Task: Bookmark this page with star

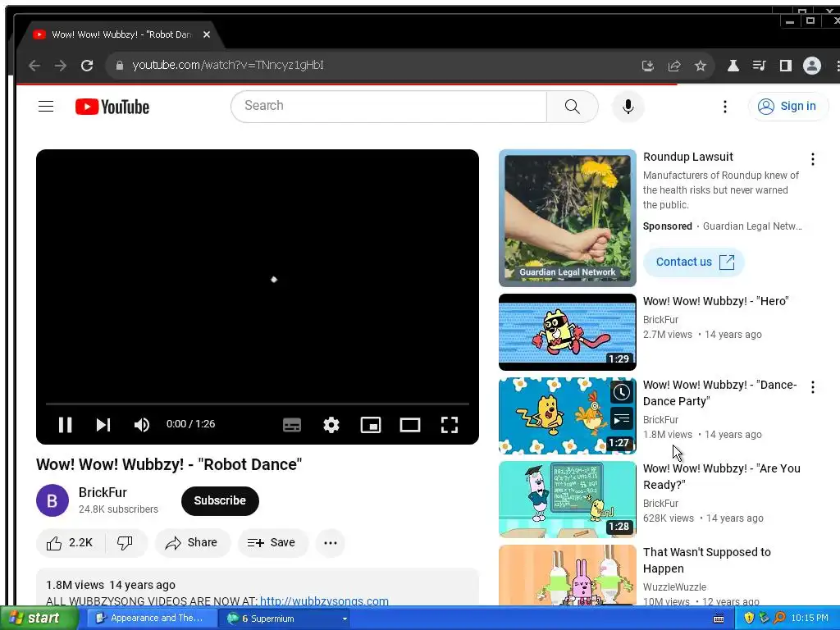Action: [x=701, y=66]
